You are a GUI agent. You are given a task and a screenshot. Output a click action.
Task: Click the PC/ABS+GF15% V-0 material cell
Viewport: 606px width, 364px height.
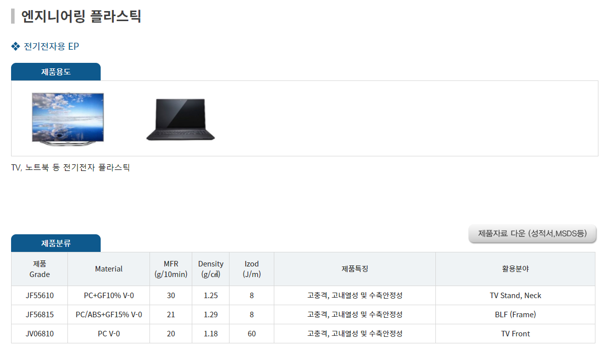click(109, 315)
